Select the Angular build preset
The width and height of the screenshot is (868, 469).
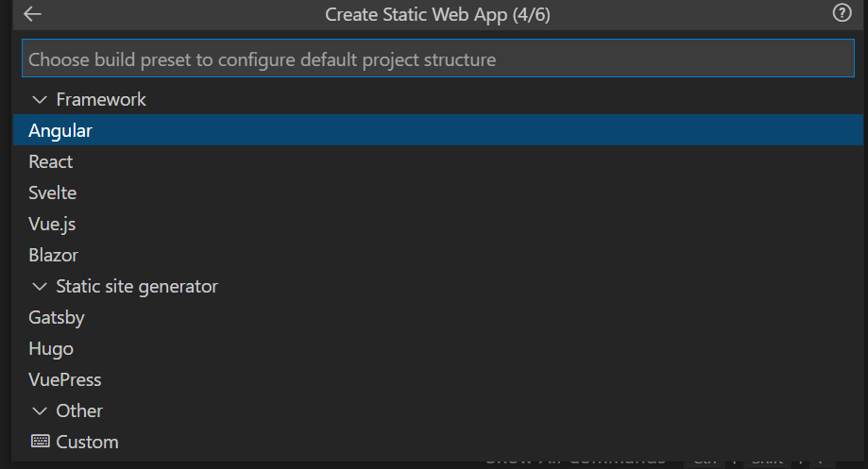[60, 130]
